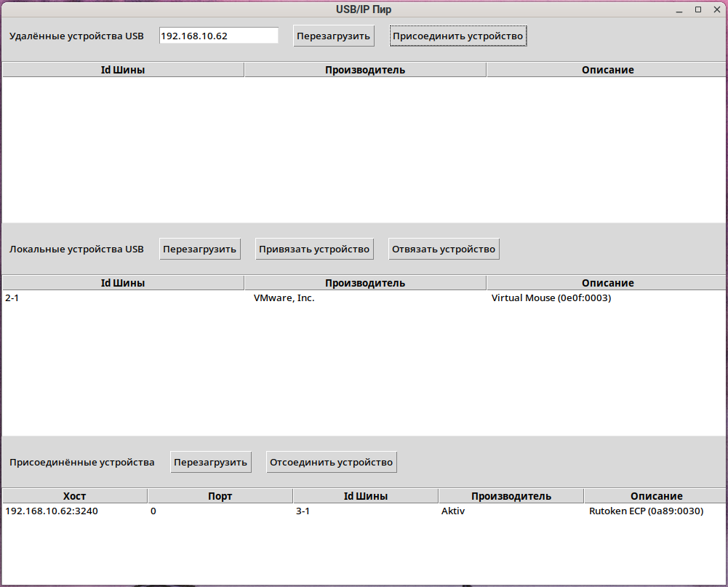The image size is (728, 587).
Task: Click Id Шины header in the remote devices table
Action: click(x=122, y=70)
